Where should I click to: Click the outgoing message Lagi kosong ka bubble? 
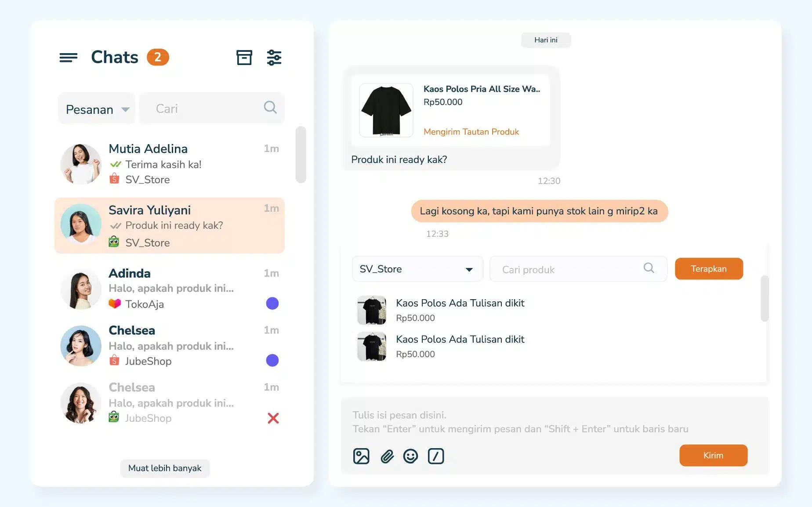click(x=539, y=211)
